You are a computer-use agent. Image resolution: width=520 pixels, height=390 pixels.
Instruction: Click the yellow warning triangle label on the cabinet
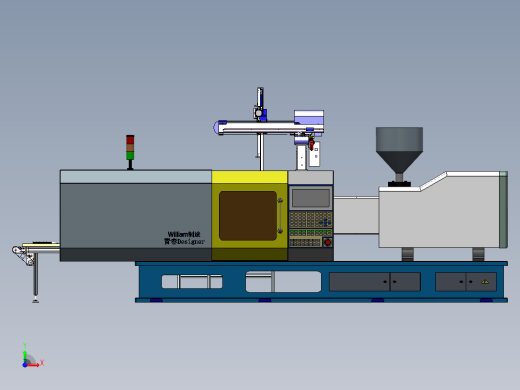pyautogui.click(x=485, y=282)
